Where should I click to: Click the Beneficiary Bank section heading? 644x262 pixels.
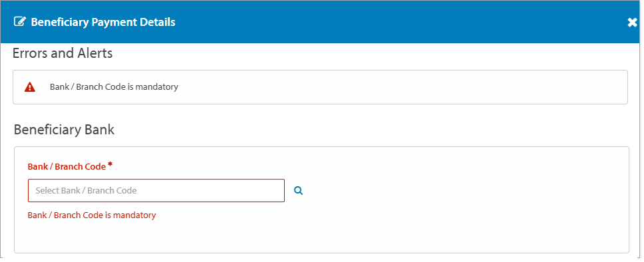pyautogui.click(x=64, y=130)
